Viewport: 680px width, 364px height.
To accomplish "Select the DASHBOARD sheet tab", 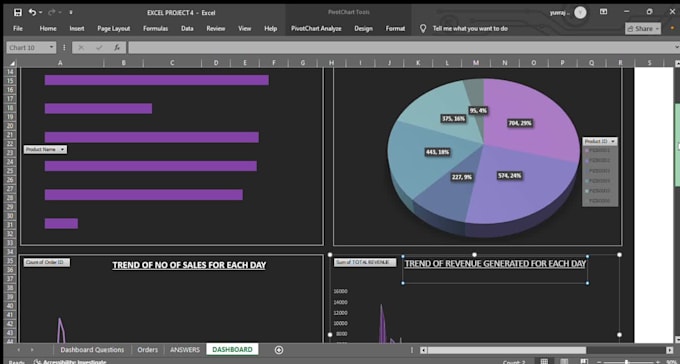I will point(232,349).
